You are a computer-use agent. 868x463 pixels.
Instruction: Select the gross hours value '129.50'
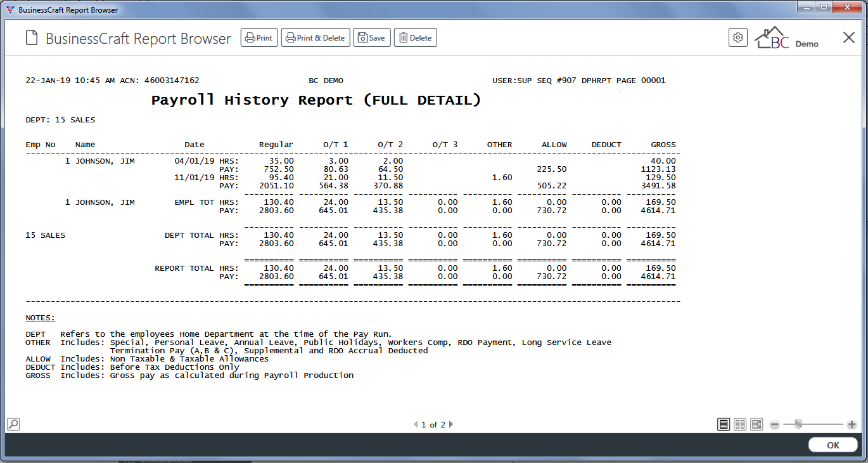(x=661, y=178)
